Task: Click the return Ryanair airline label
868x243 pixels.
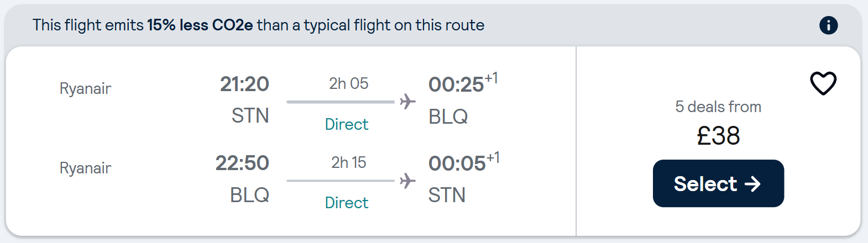Action: [x=85, y=168]
